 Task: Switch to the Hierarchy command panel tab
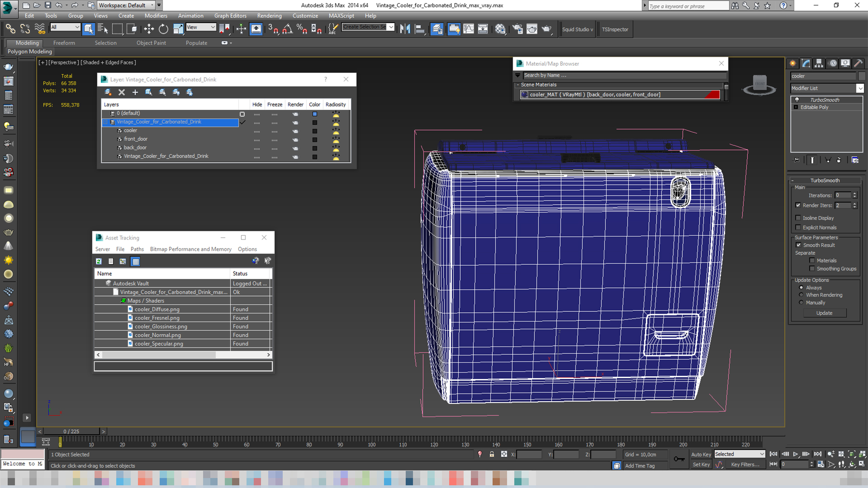click(x=819, y=63)
